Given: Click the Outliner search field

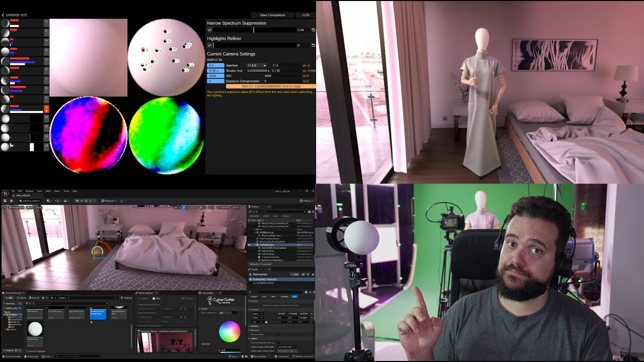Looking at the screenshot, I should point(281,212).
